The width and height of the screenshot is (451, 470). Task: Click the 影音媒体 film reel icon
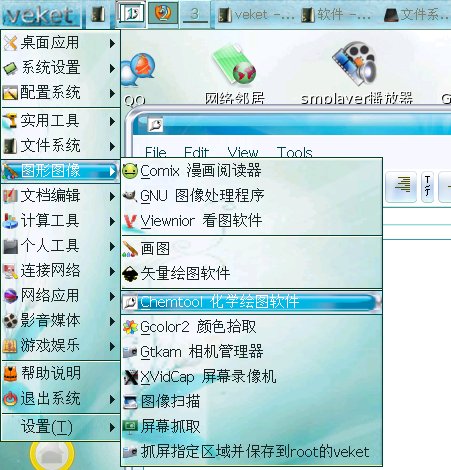pos(10,321)
